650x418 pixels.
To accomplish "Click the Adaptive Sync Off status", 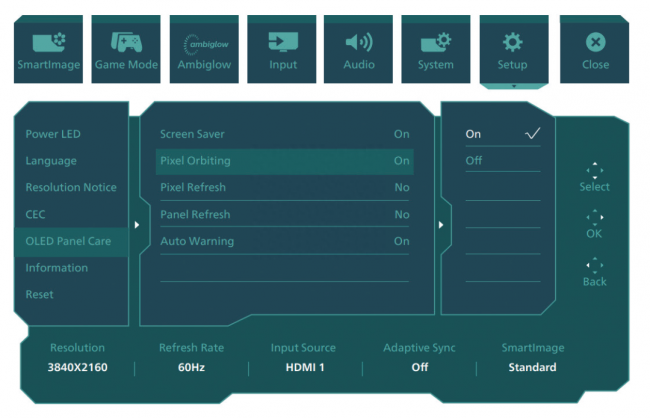I will (x=420, y=367).
